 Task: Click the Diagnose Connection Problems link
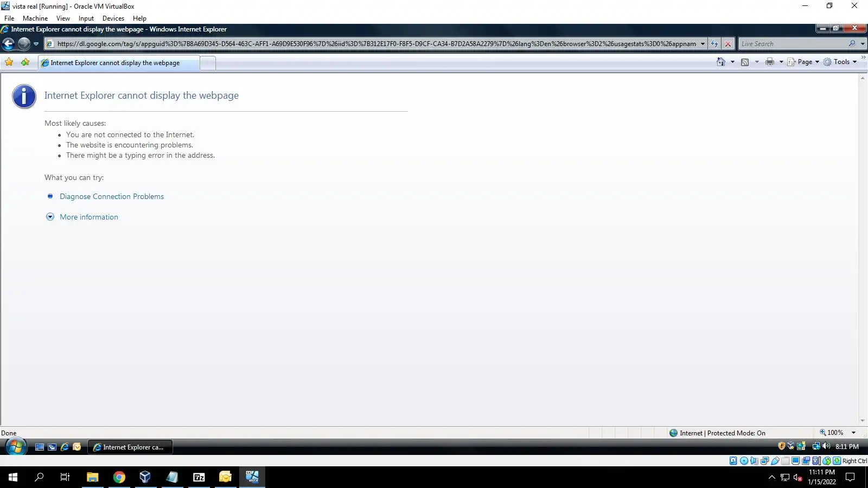[x=112, y=196]
